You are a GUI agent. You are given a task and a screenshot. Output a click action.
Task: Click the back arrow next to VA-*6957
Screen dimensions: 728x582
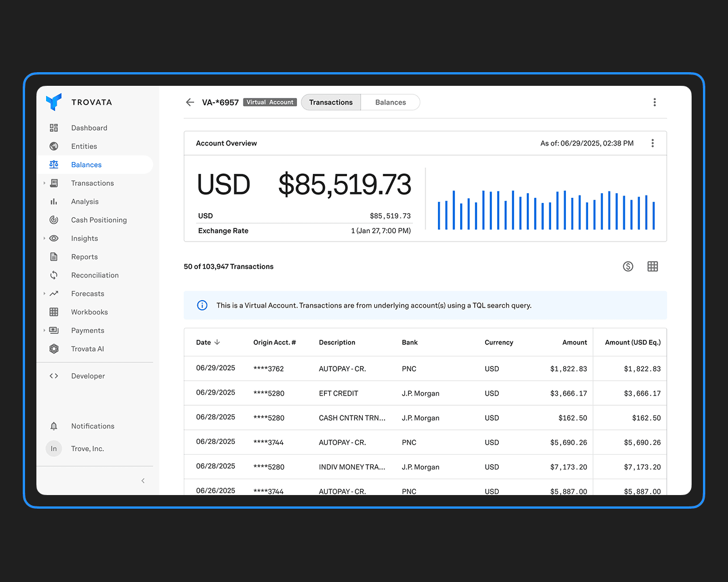[x=189, y=102]
